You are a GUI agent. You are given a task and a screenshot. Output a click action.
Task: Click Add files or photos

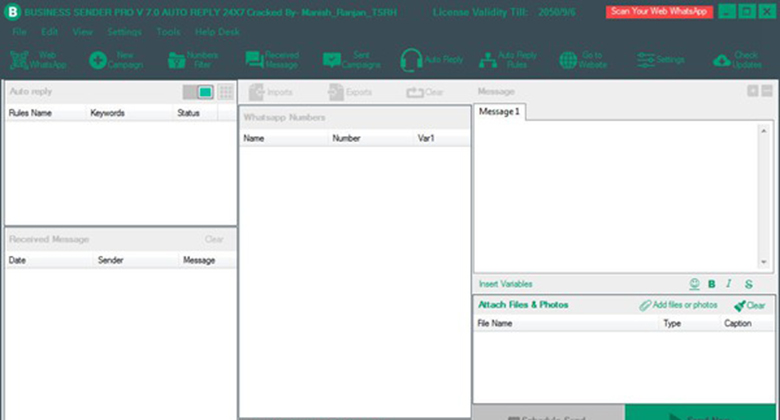(x=679, y=305)
